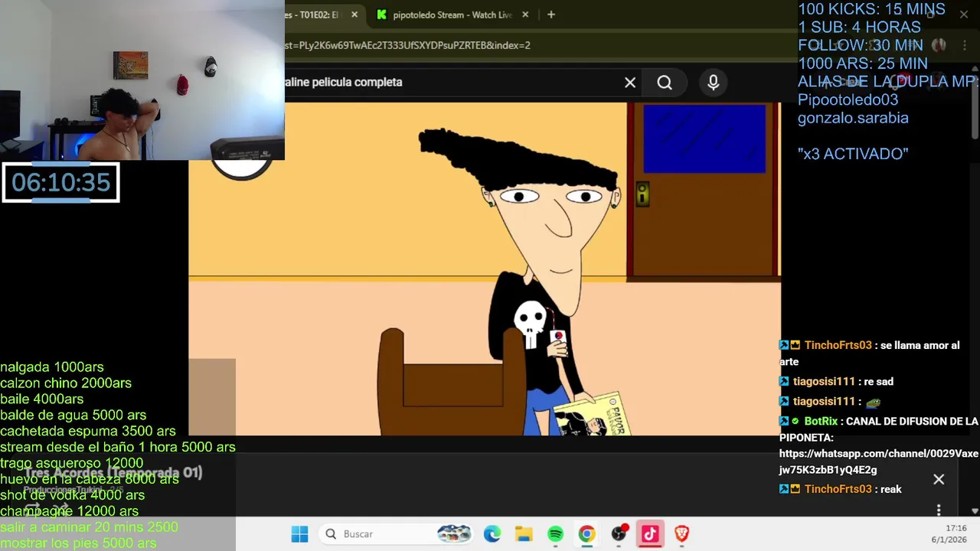Open TikTok app from taskbar

(x=650, y=534)
